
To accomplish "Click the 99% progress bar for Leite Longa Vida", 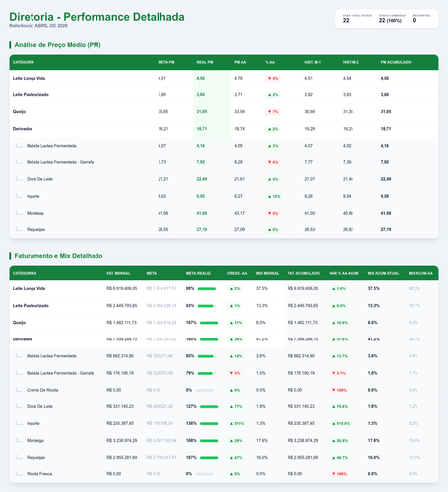I will point(207,289).
